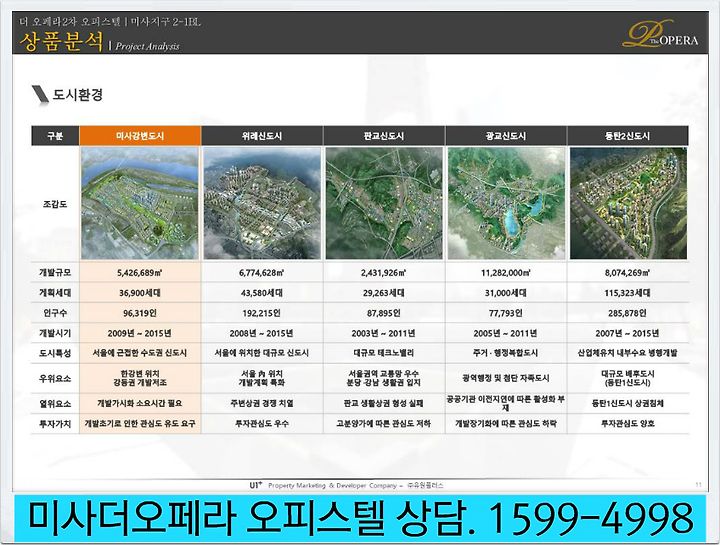Click the 대규모 테크노밸리 cell
This screenshot has width=720, height=545.
click(x=384, y=353)
